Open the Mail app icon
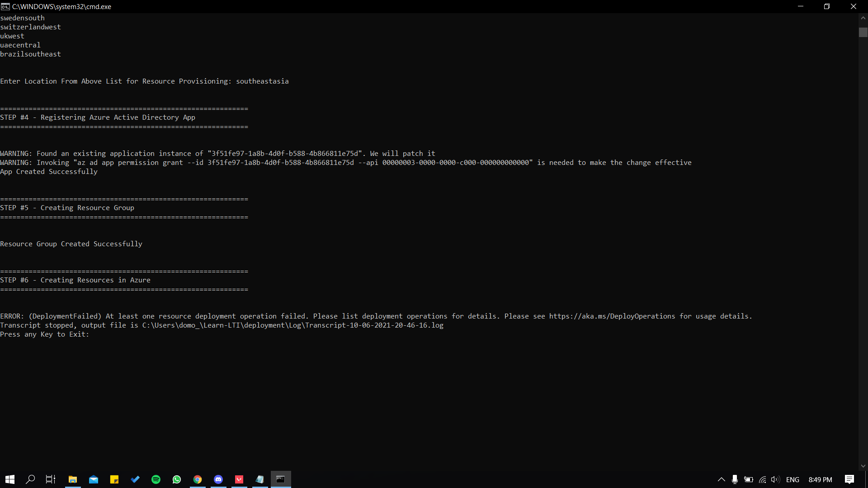The image size is (868, 488). [94, 479]
